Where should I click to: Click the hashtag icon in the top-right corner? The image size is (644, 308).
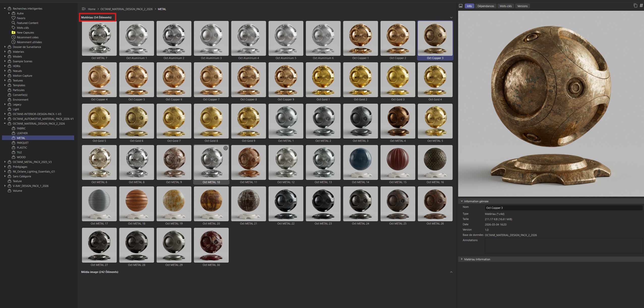pos(641,5)
